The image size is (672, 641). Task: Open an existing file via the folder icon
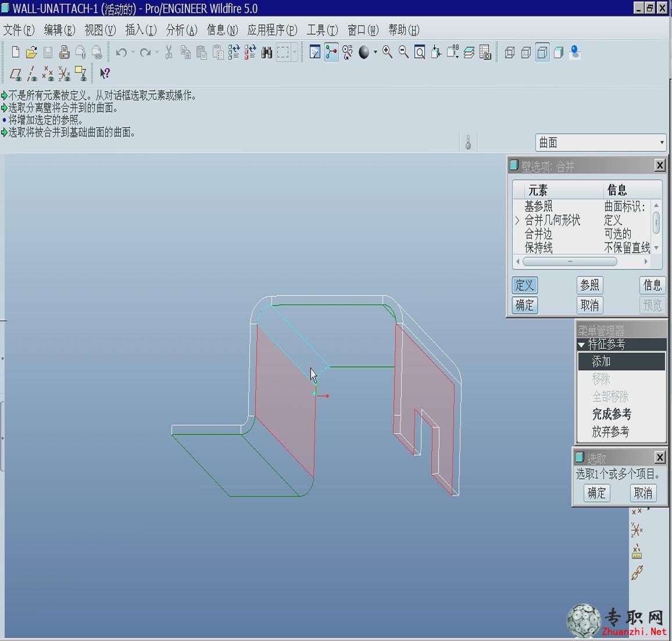31,52
